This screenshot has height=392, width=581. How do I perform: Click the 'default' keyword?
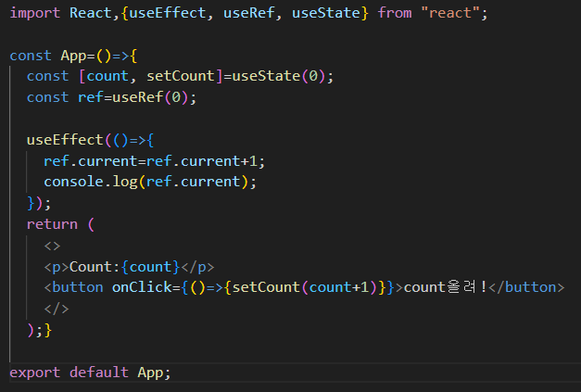pyautogui.click(x=99, y=372)
